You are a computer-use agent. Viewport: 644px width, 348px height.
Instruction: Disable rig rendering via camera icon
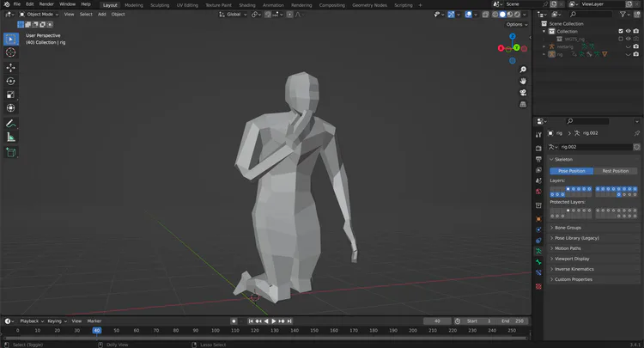coord(635,54)
